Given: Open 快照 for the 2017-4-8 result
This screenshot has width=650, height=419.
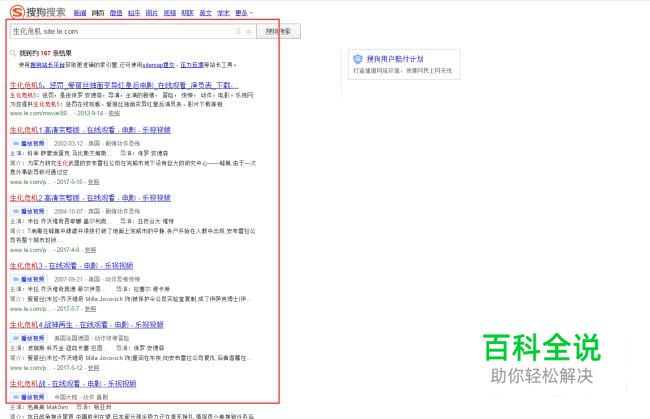Looking at the screenshot, I should pos(90,250).
